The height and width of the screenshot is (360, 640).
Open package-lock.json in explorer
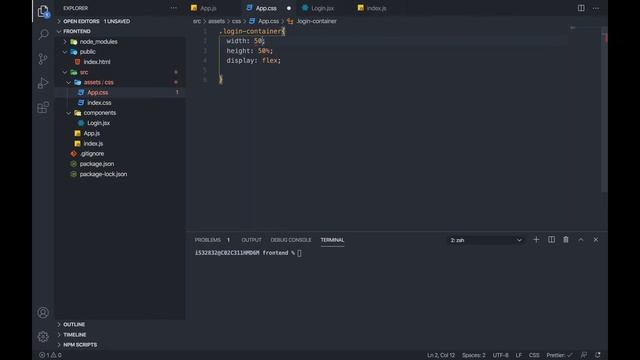coord(103,174)
